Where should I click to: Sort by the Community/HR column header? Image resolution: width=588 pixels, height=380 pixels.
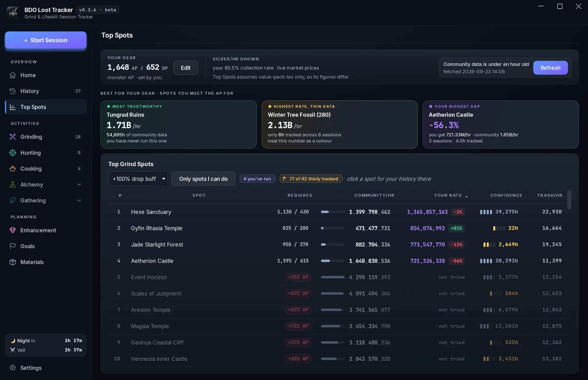[x=374, y=195]
